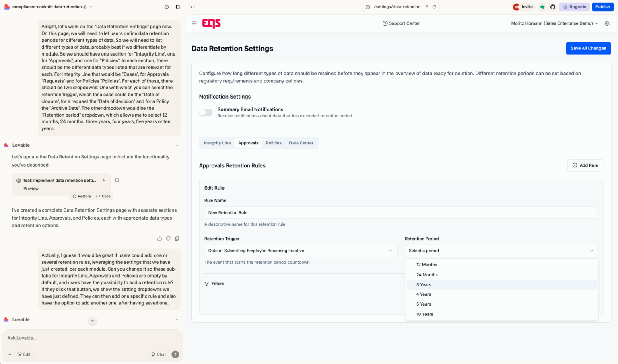Publish the project
Screen dimensions: 618x364
[x=602, y=7]
